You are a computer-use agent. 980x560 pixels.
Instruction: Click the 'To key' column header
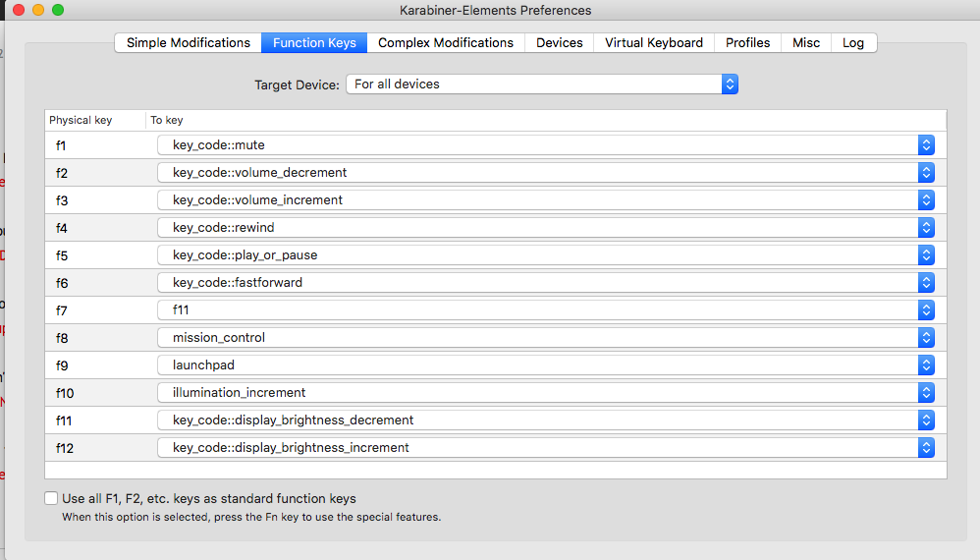(x=167, y=121)
